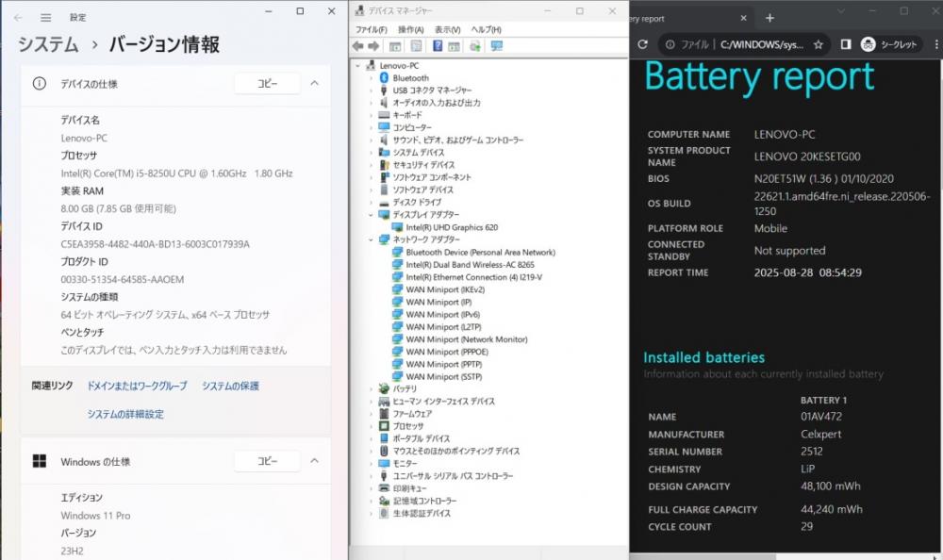Viewport: 943px width, 560px height.
Task: Click FULL CHARGE CAPACITY value 44,240 mWh
Action: coord(831,509)
